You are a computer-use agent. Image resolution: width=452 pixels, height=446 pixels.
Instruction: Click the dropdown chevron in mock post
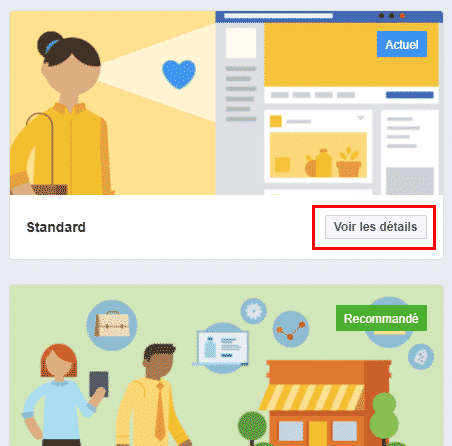(360, 118)
